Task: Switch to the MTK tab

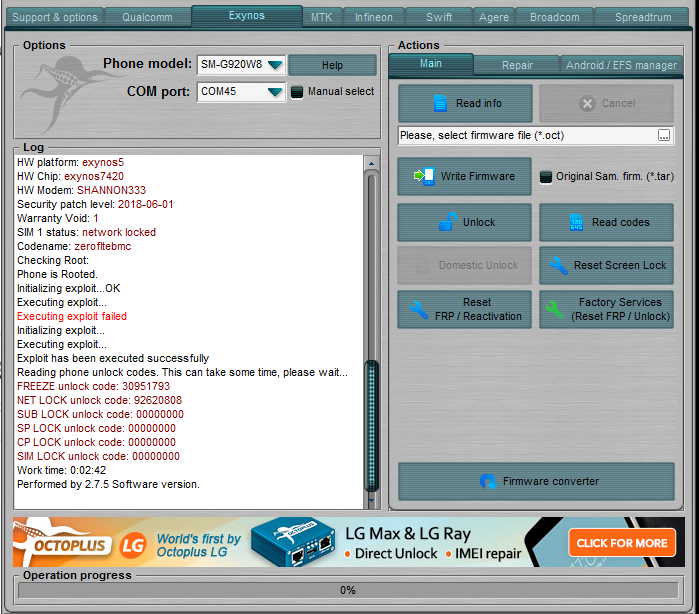Action: pos(321,17)
